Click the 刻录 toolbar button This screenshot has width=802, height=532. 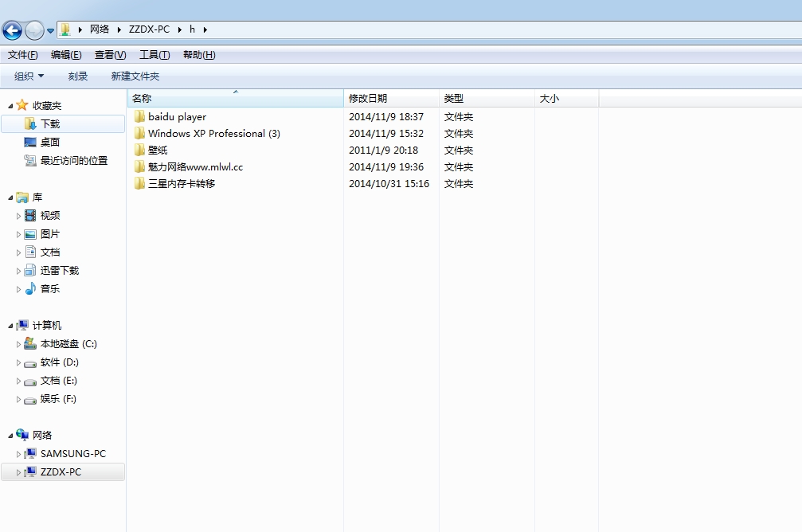(x=78, y=76)
